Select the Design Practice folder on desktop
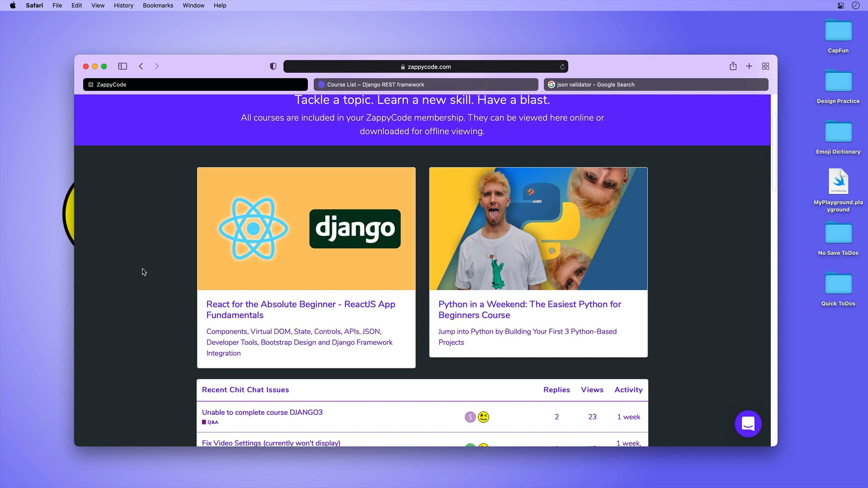 coord(838,87)
